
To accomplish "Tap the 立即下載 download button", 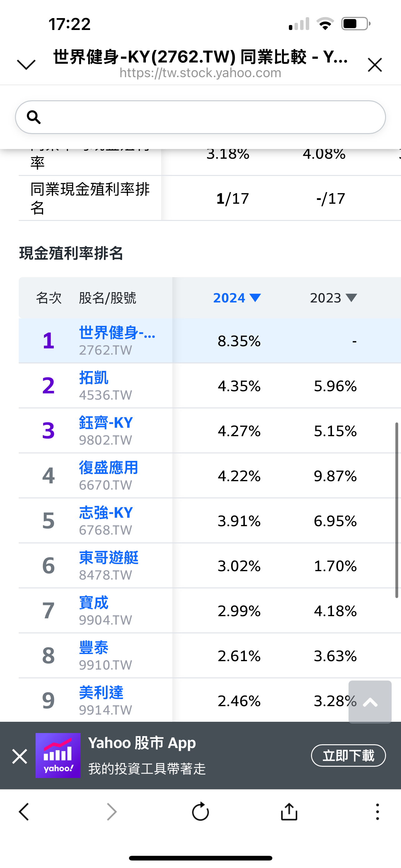I will click(x=348, y=756).
